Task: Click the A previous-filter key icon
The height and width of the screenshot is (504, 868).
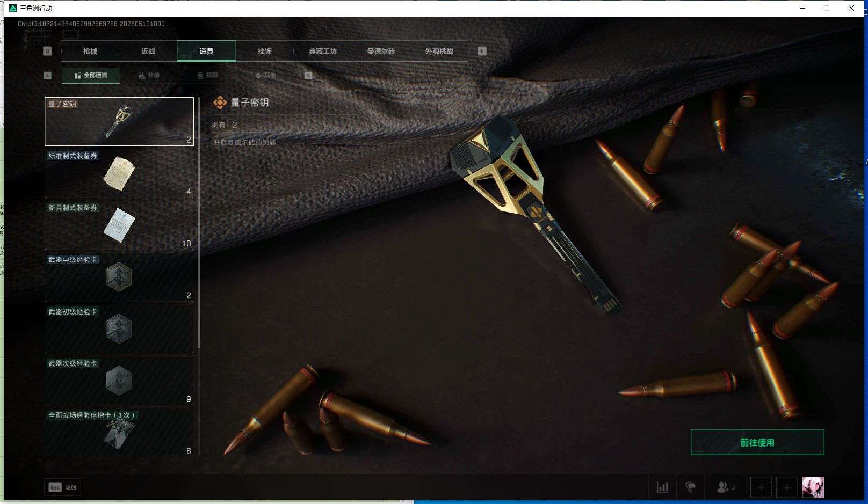Action: (47, 76)
